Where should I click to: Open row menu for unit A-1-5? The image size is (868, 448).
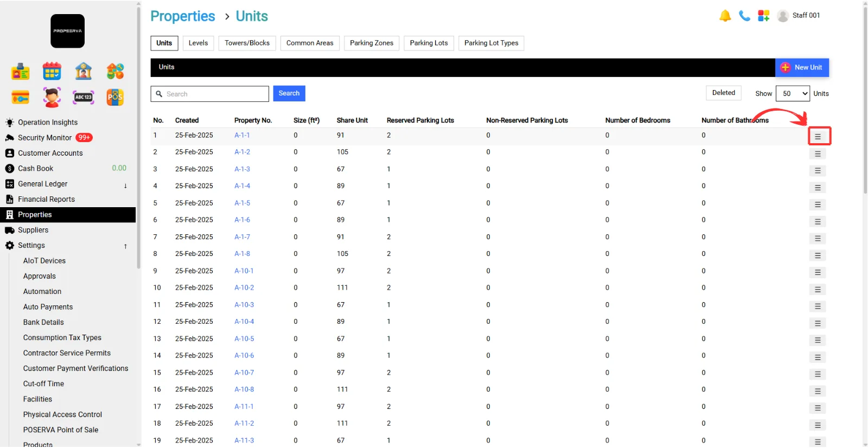coord(818,205)
